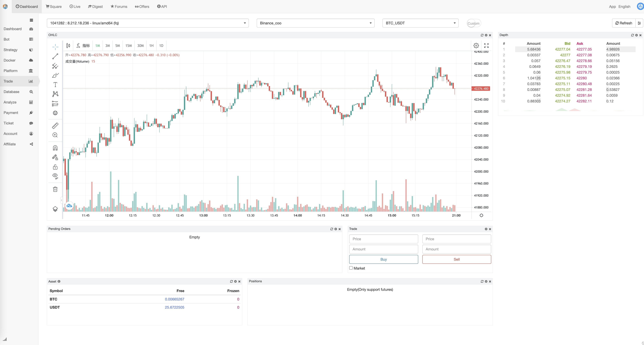This screenshot has height=345, width=644.
Task: Open Depth panel settings gear
Action: pyautogui.click(x=637, y=35)
